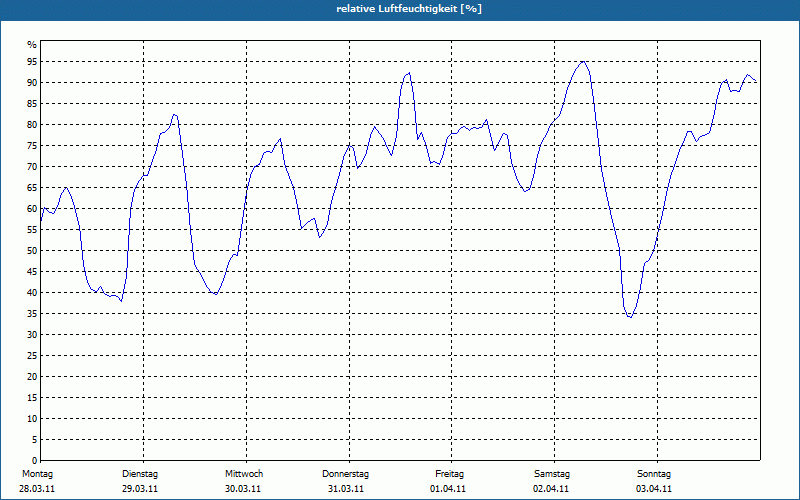Click the y-axis value 95

click(x=32, y=62)
